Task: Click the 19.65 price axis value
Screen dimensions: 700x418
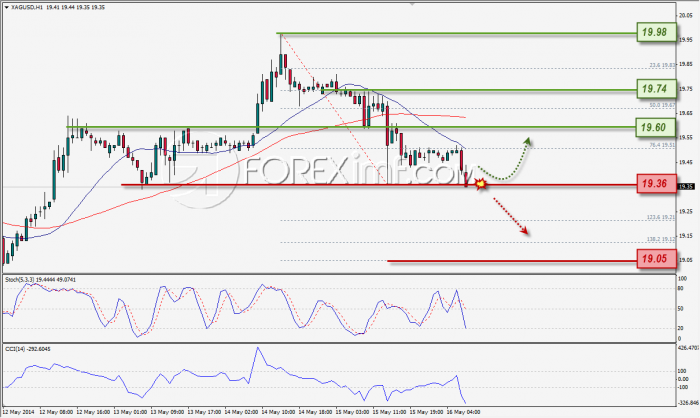Action: (686, 113)
